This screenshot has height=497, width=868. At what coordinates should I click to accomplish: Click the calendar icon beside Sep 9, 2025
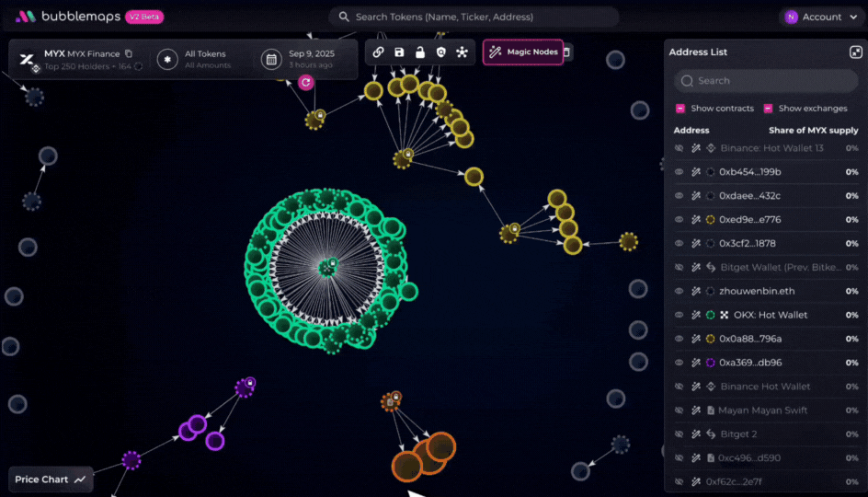(271, 59)
